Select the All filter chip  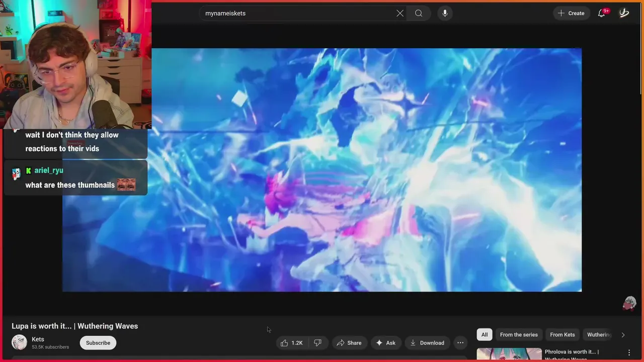pyautogui.click(x=485, y=335)
